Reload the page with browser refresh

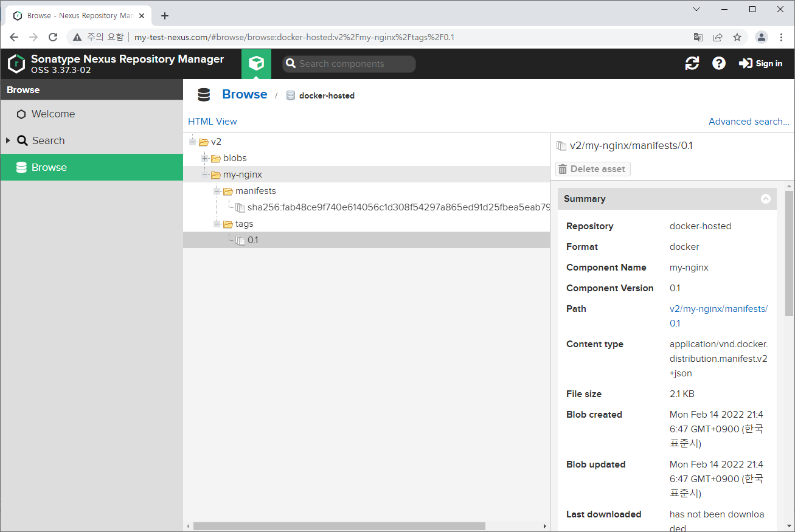click(x=53, y=37)
